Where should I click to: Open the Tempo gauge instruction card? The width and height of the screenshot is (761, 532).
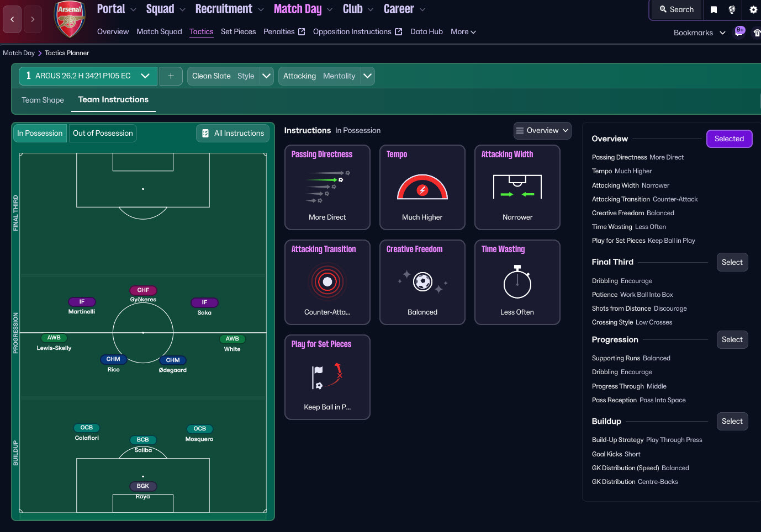tap(422, 187)
